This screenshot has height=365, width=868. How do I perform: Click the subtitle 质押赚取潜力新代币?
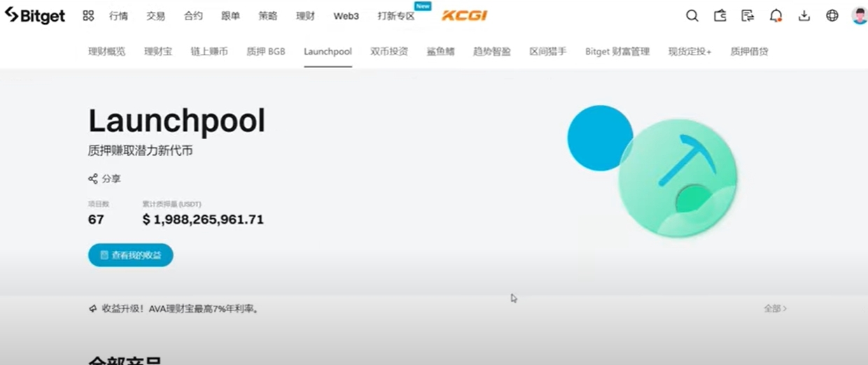[140, 150]
